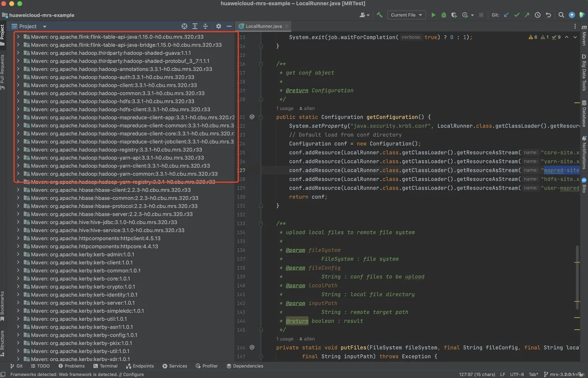Close the LocalRunner.java tab
Viewport: 588px width, 378px height.
(286, 26)
